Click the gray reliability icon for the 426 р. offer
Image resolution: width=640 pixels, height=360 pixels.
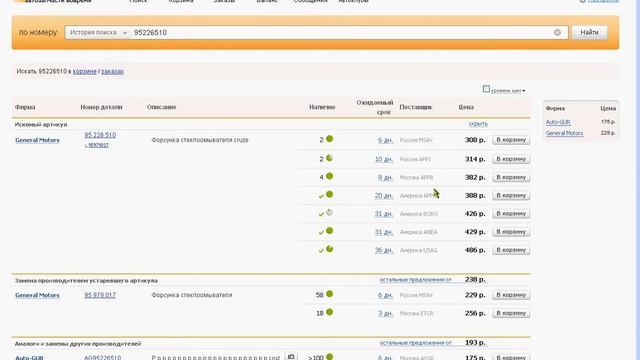pyautogui.click(x=329, y=212)
